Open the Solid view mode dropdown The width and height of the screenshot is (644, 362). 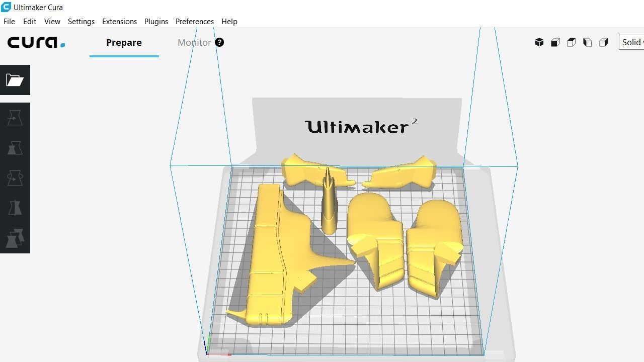click(631, 42)
